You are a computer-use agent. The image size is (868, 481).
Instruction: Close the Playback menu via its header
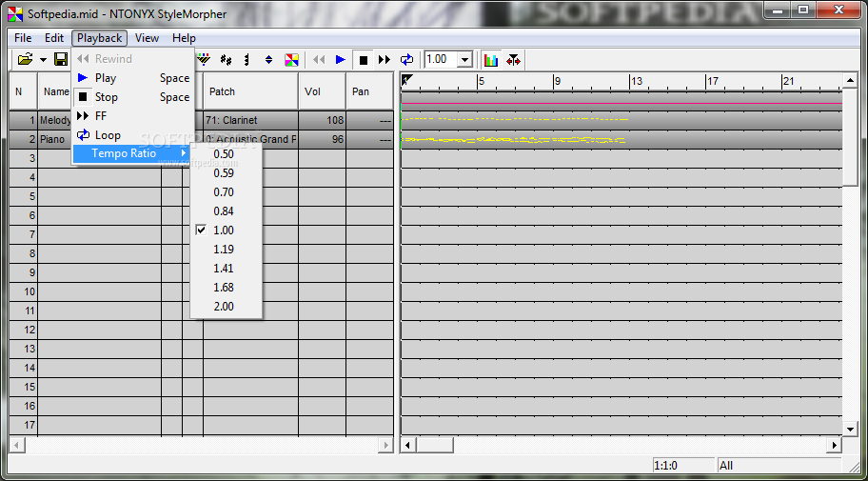click(x=100, y=38)
